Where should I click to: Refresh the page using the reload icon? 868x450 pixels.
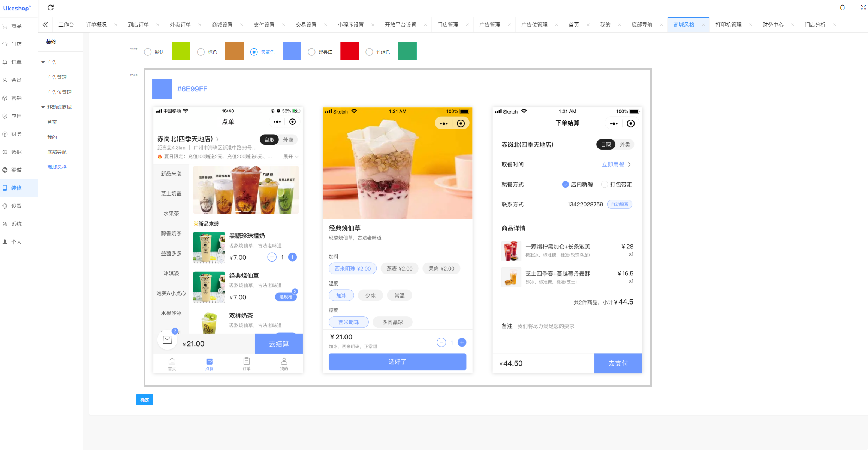pyautogui.click(x=51, y=7)
